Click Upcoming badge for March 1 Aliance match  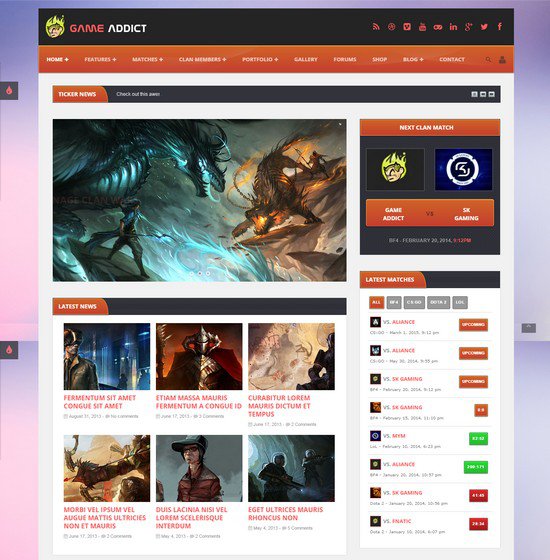pyautogui.click(x=473, y=325)
